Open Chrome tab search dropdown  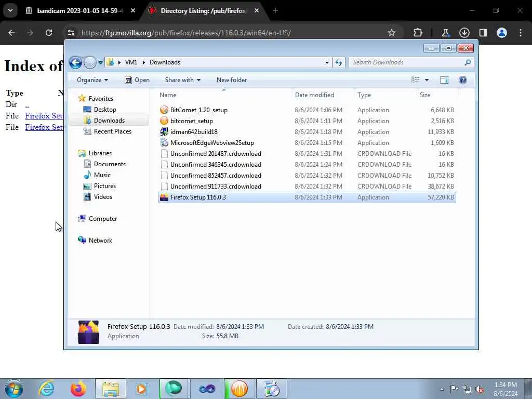pos(10,11)
